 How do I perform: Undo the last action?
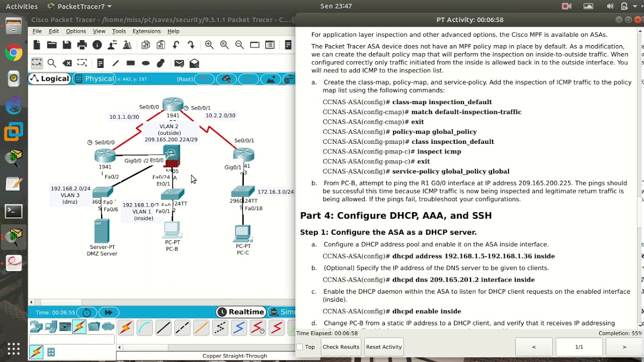pyautogui.click(x=176, y=45)
